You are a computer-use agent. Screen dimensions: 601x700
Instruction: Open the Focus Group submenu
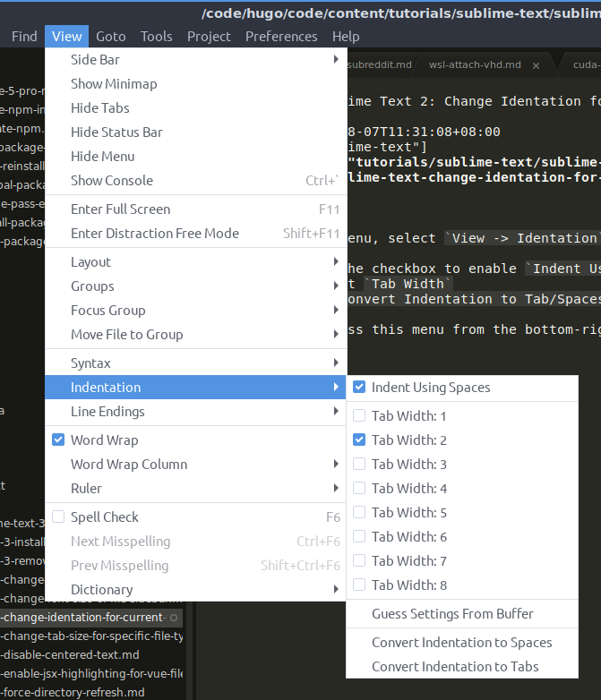click(x=196, y=310)
